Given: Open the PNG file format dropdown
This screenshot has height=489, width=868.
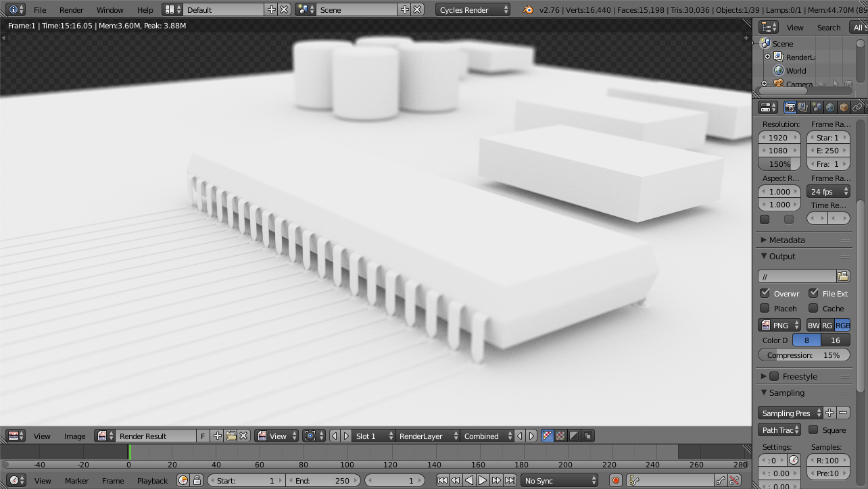Looking at the screenshot, I should (779, 325).
